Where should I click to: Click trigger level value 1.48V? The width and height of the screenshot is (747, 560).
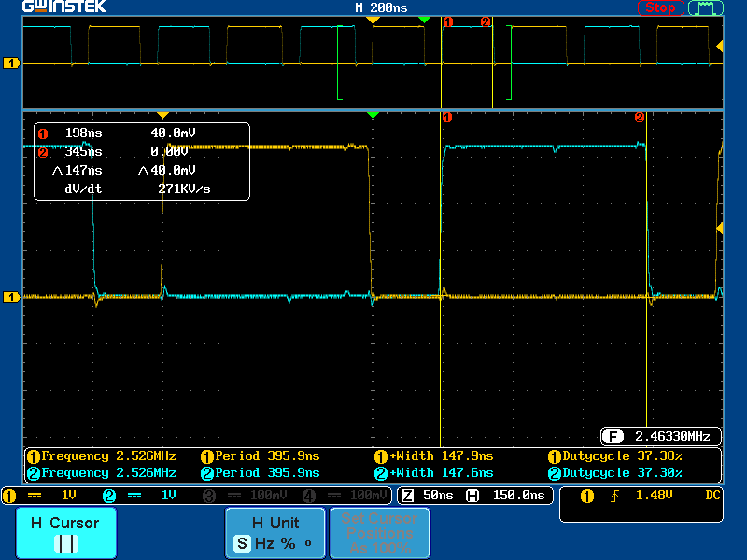pyautogui.click(x=655, y=496)
